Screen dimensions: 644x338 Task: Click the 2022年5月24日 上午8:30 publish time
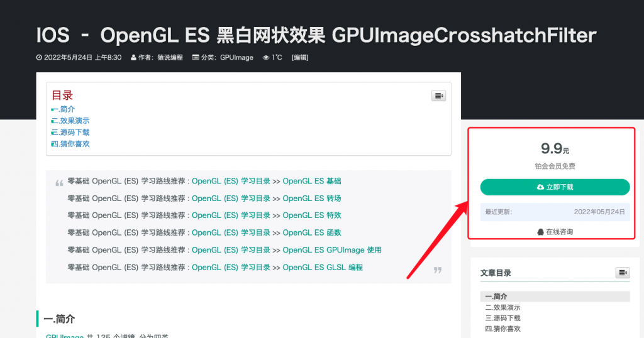click(x=82, y=57)
